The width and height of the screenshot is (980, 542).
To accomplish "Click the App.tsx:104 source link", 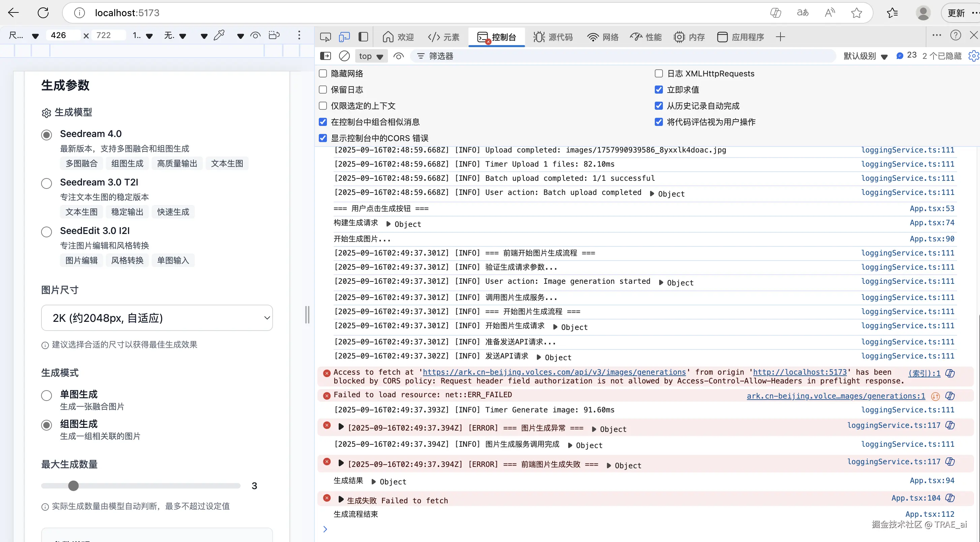I will click(915, 498).
